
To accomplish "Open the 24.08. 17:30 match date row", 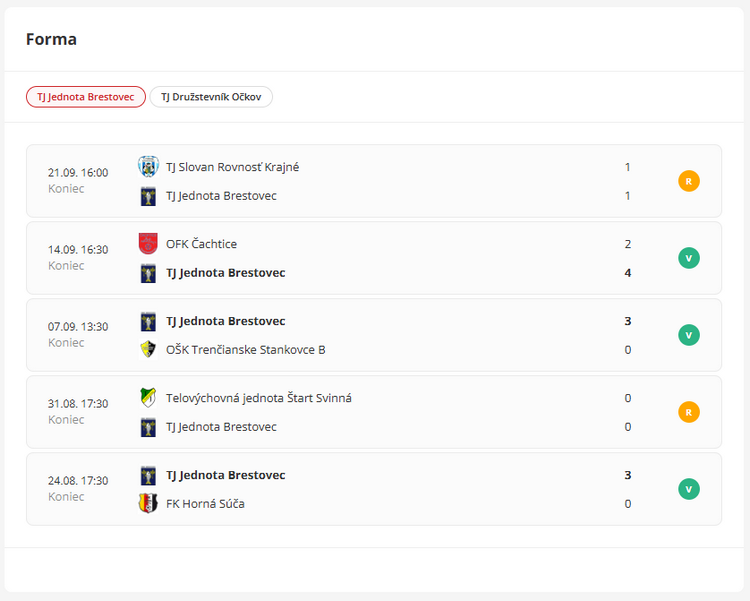I will click(78, 481).
